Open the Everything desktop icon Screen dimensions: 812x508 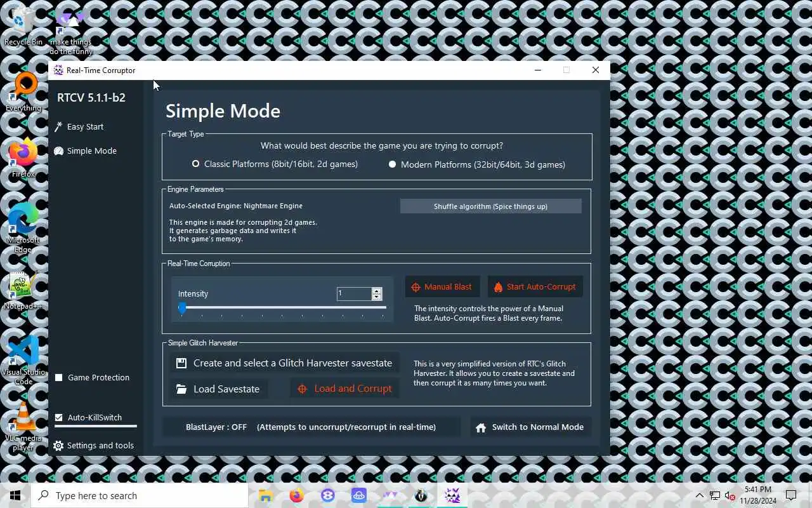23,92
